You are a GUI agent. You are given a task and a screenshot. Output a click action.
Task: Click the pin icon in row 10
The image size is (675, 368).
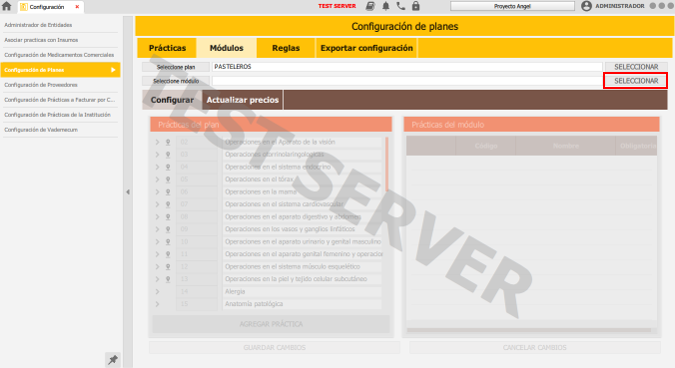click(x=168, y=242)
